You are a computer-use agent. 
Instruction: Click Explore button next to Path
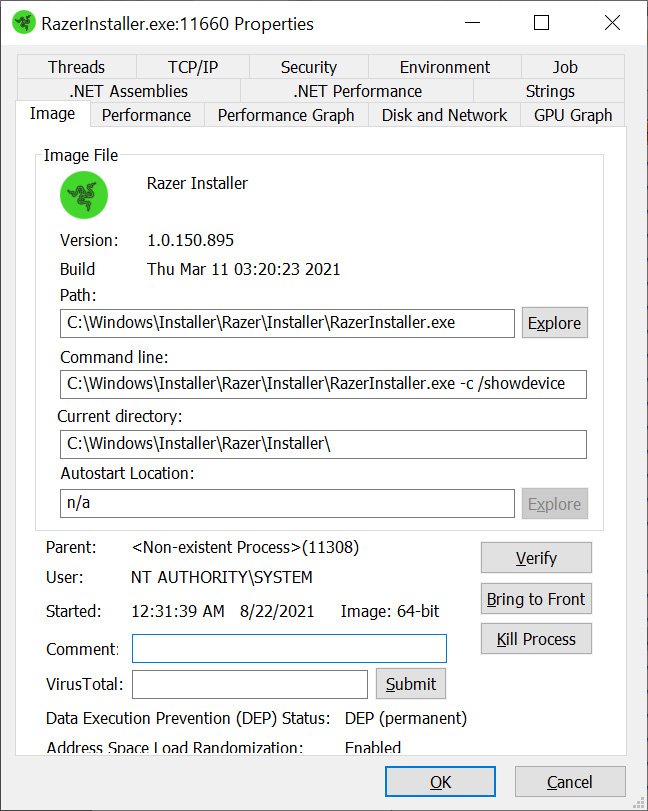(x=554, y=323)
